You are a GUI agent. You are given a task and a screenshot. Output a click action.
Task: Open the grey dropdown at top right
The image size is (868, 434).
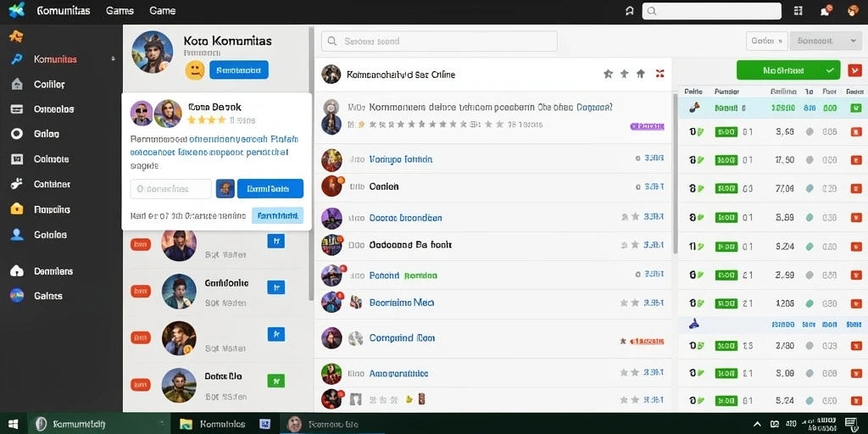tap(826, 41)
